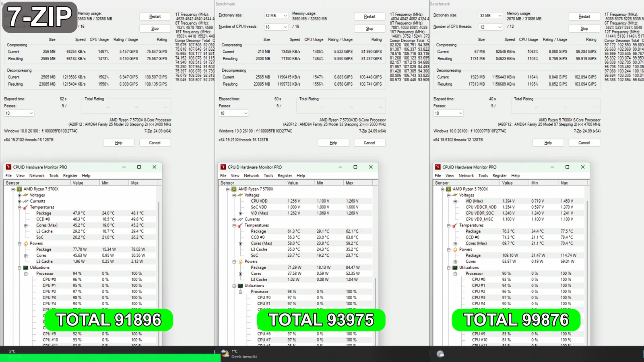The image size is (644, 362).
Task: Click Restart in the Ryzen 5 7600X benchmark
Action: 584,16
